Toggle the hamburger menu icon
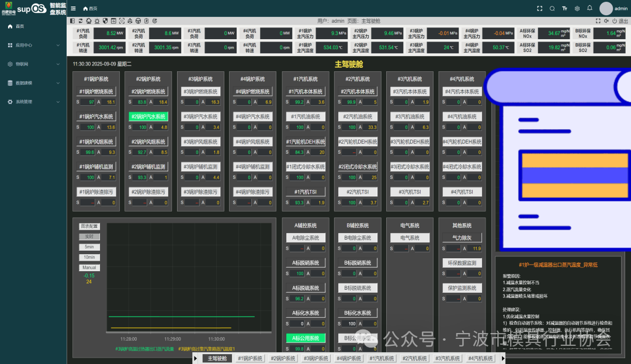 (x=73, y=8)
